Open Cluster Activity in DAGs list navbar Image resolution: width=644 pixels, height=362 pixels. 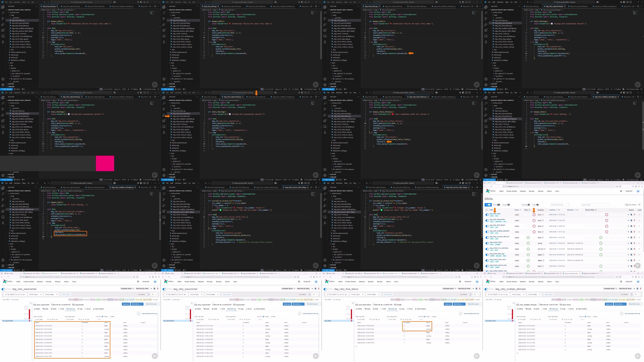(x=512, y=191)
